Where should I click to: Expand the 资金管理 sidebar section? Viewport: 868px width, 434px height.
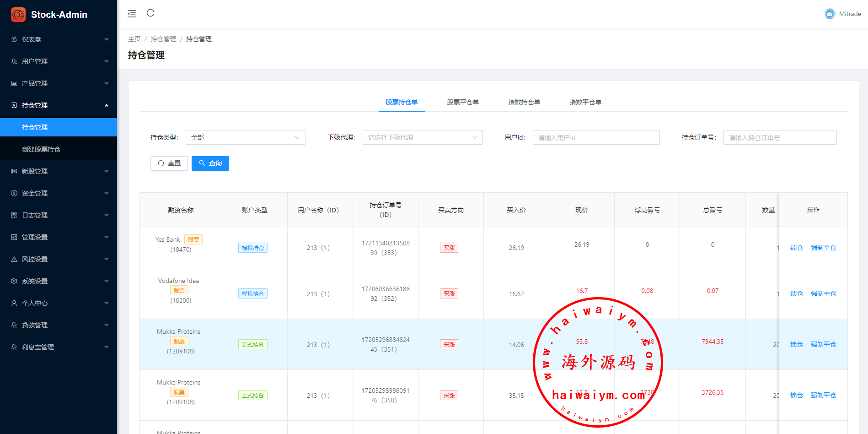coord(59,193)
